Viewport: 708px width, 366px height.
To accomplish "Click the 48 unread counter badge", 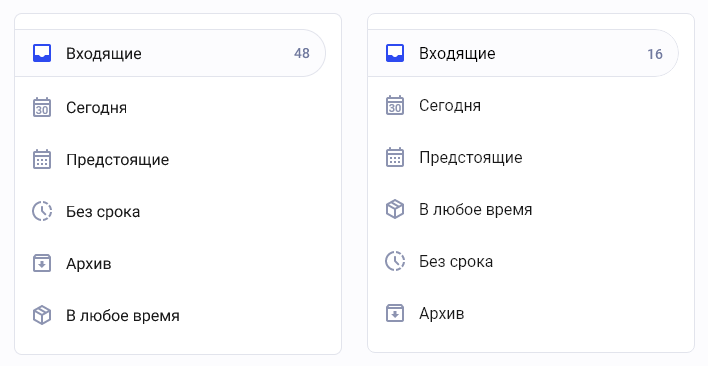I will coord(302,53).
